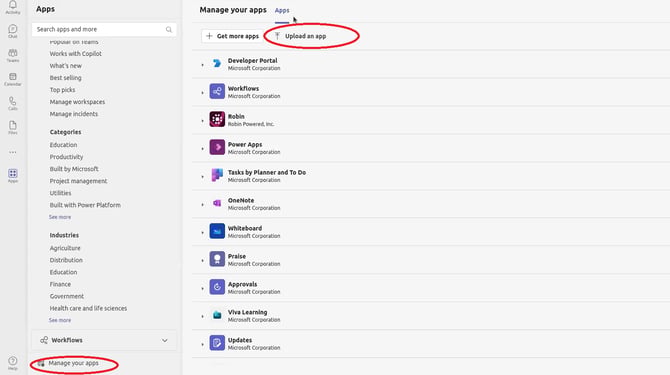Expand the Workflows dropdown chevron
This screenshot has height=375, width=670.
pyautogui.click(x=165, y=340)
